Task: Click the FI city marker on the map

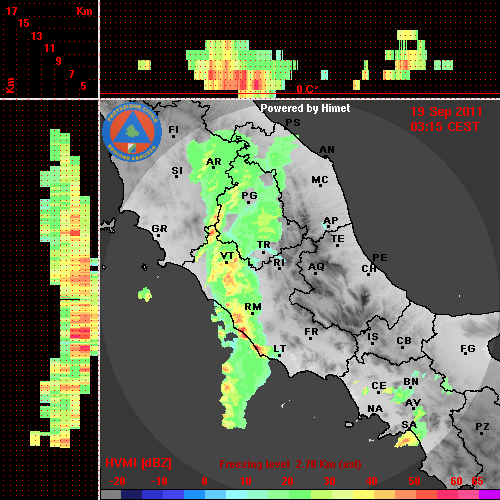Action: 173,136
